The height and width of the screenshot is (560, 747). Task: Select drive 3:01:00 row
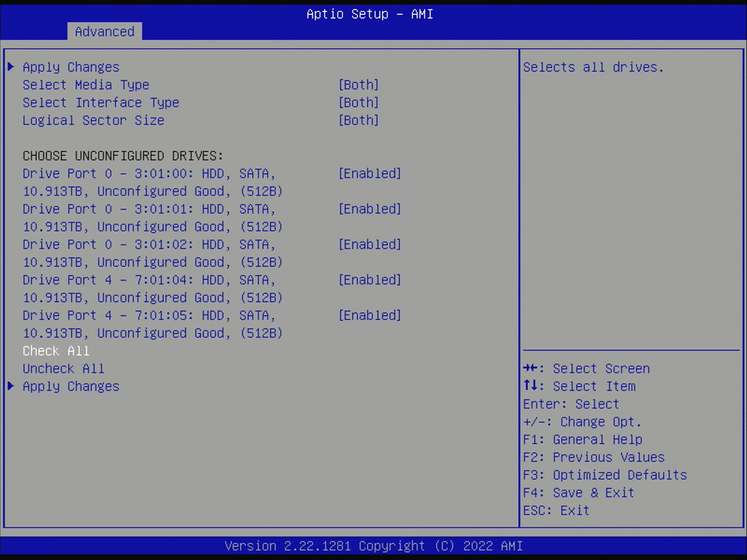pyautogui.click(x=153, y=183)
